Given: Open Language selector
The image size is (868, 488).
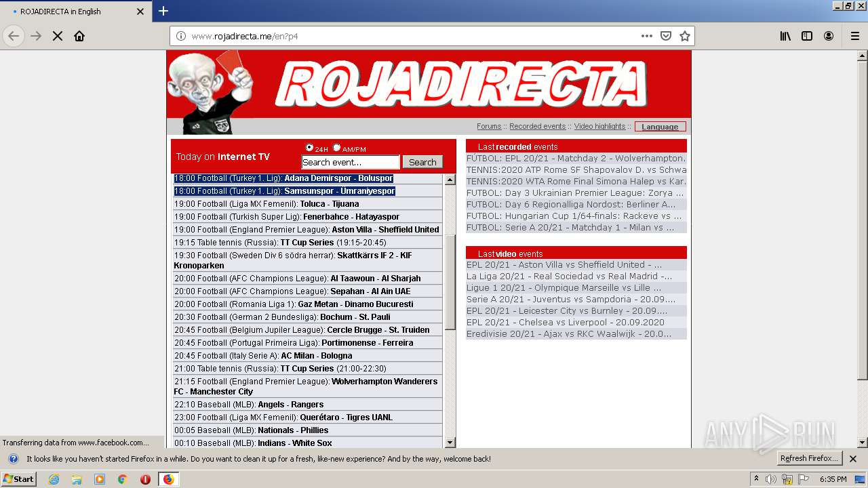Looking at the screenshot, I should (x=660, y=127).
